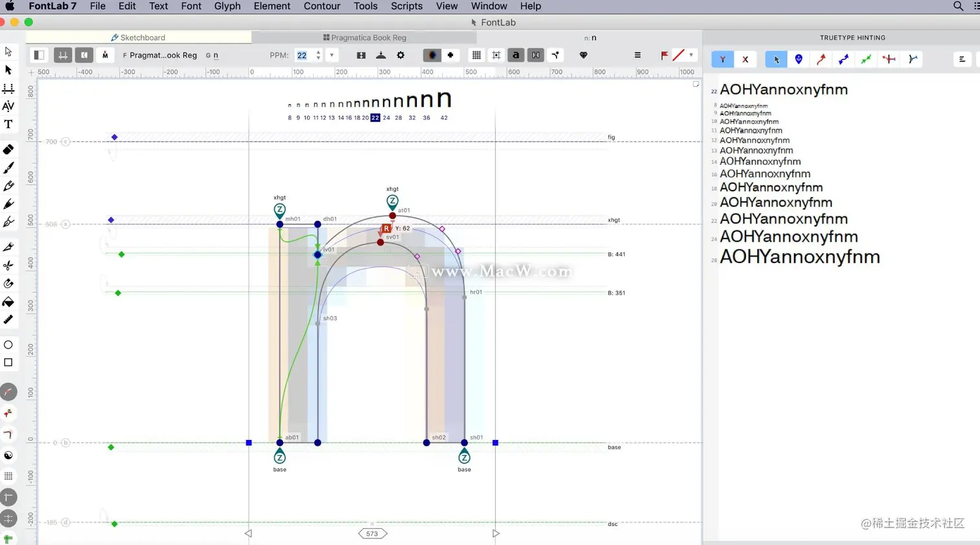Click the 28 ppm AOHYannoxnyfnm sample line
Image resolution: width=980 pixels, height=545 pixels.
pyautogui.click(x=799, y=257)
